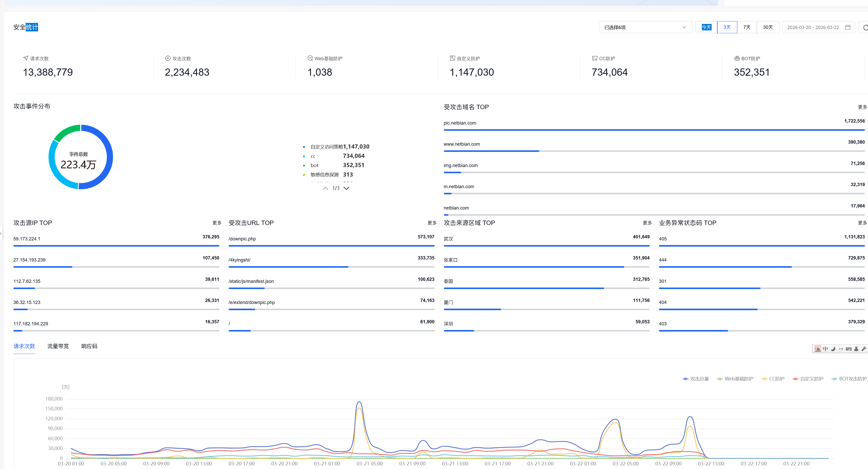Screen dimensions: 868x469
Task: Click the IME user account icon
Action: pos(856,349)
